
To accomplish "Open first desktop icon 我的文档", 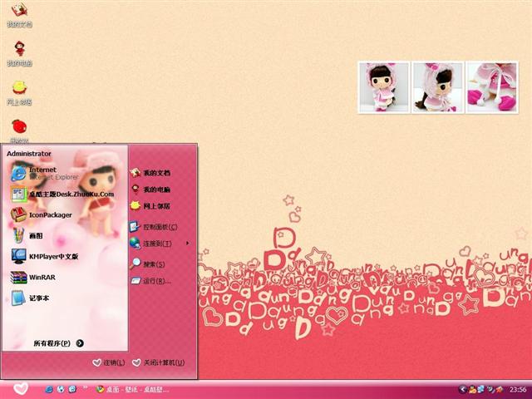I will coord(19,15).
